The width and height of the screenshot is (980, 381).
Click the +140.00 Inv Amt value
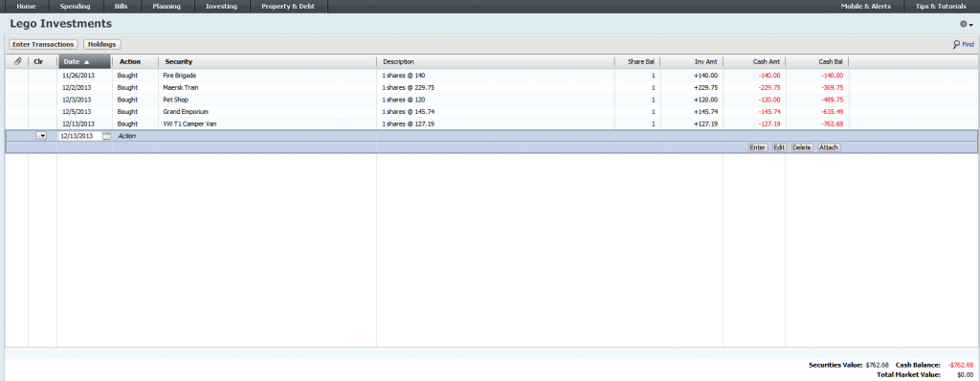click(x=705, y=76)
